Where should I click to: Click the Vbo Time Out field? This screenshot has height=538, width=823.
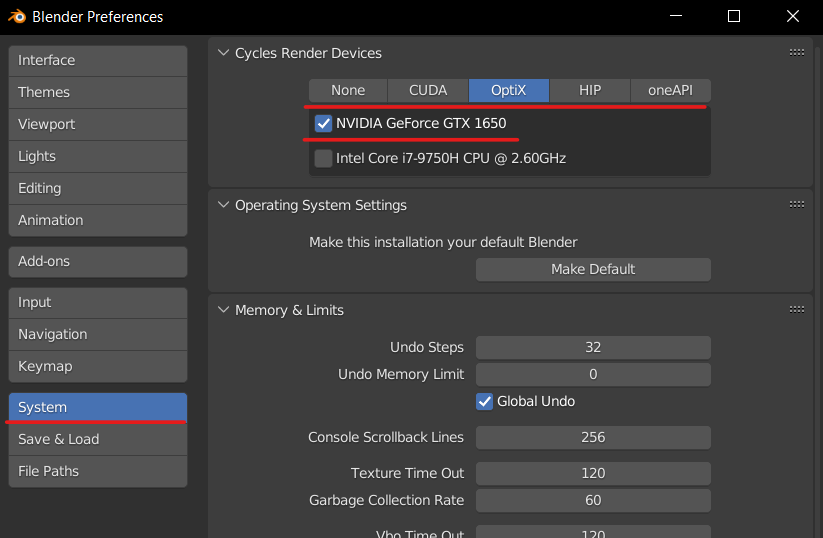coord(593,531)
